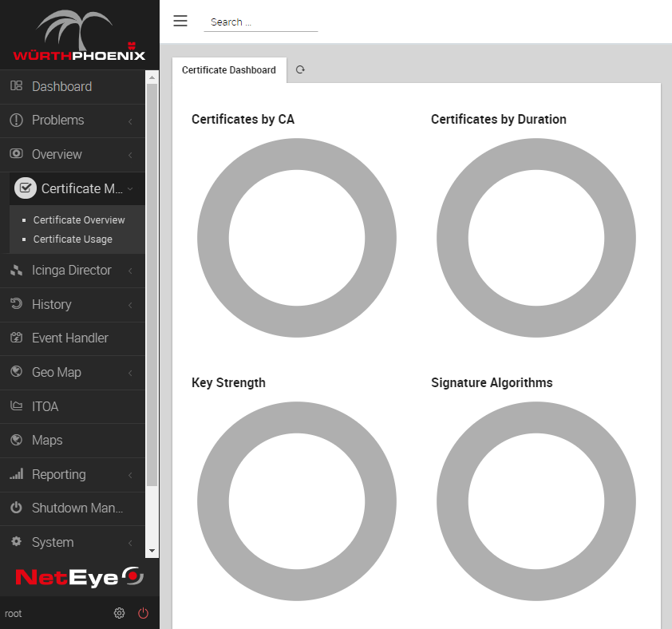The image size is (672, 629).
Task: Click the Certificates by CA heading
Action: coord(243,119)
